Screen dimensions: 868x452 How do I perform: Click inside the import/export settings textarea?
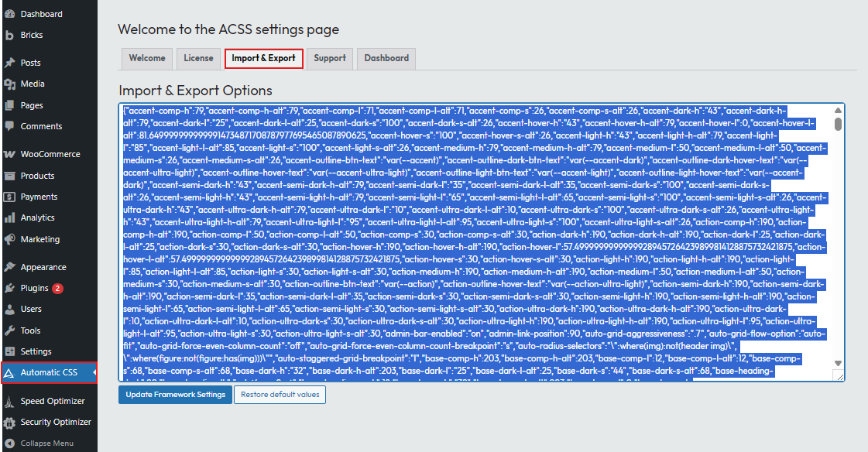(x=476, y=241)
